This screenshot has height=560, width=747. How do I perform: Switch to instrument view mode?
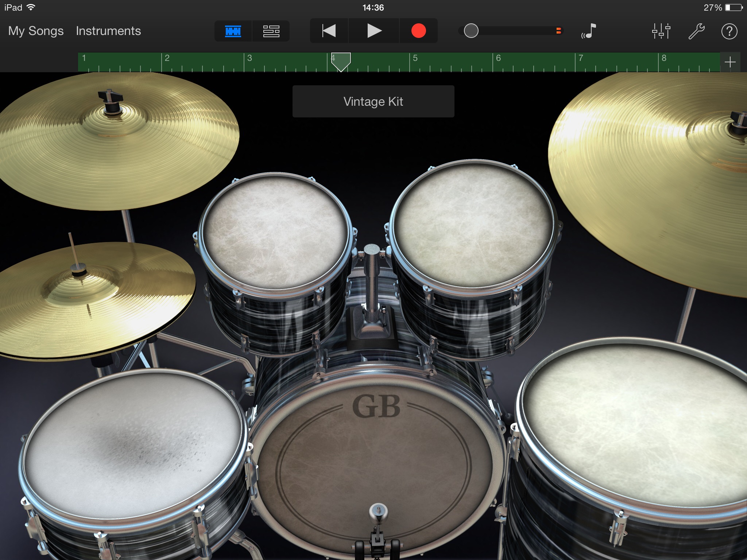pyautogui.click(x=233, y=31)
